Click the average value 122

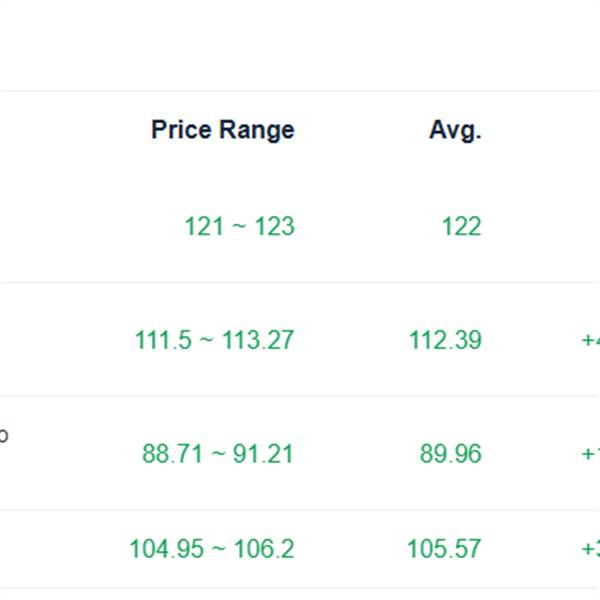point(461,226)
